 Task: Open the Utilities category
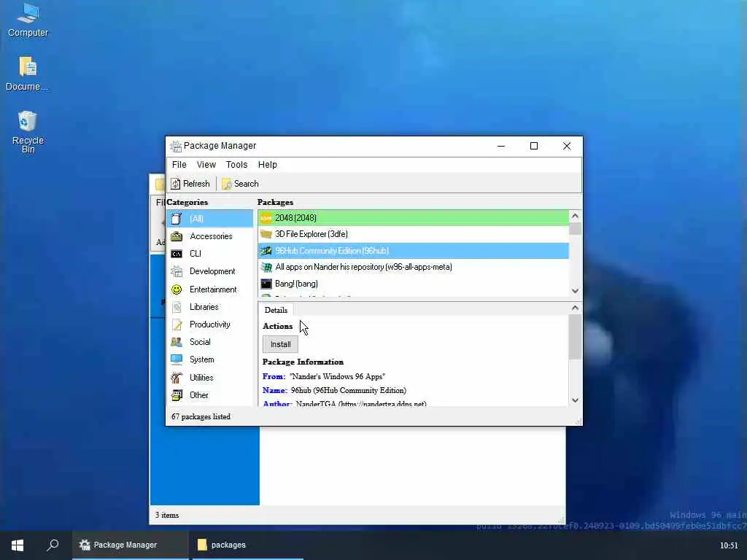point(210,378)
